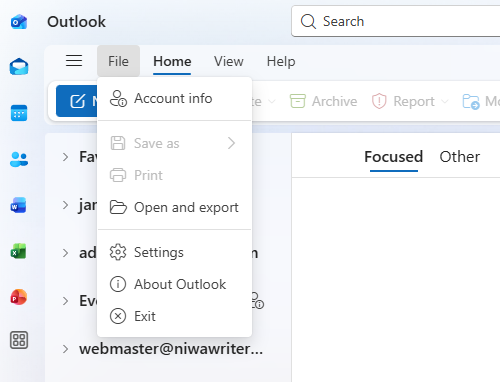Click the Outlook title text
The image size is (500, 382).
click(76, 22)
